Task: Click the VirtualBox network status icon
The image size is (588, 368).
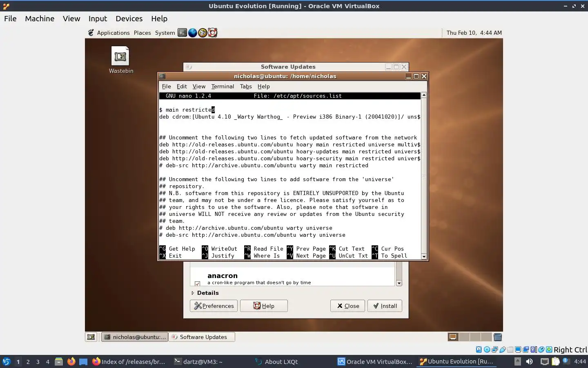Action: 495,350
